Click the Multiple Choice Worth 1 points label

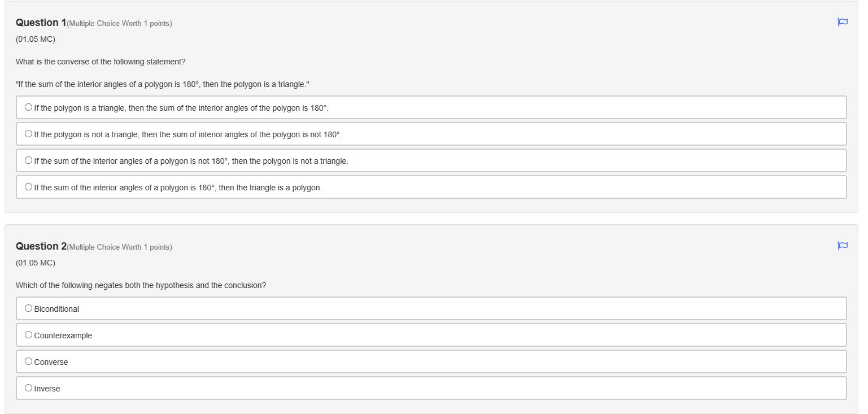[119, 23]
